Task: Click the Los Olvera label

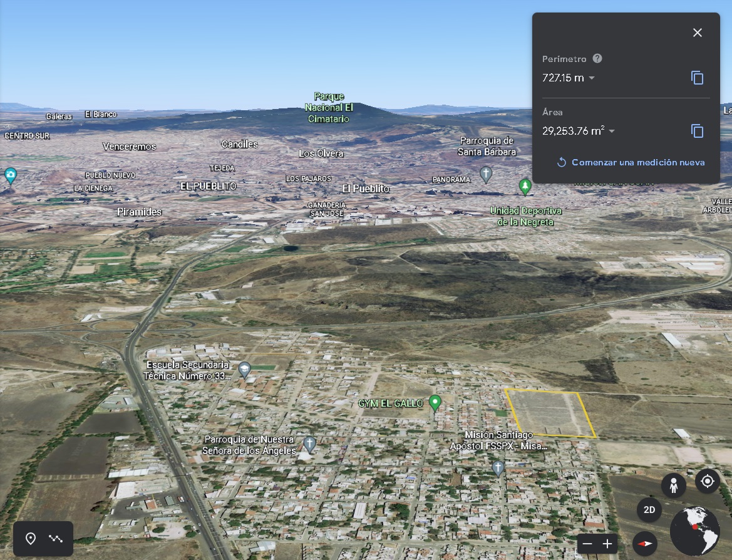Action: pos(321,153)
